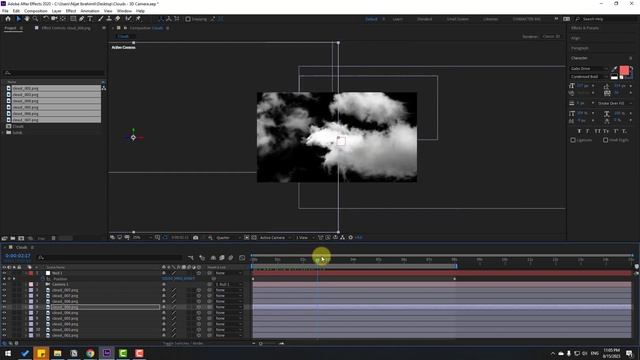Select the Zoom magnifier tool

[36, 19]
